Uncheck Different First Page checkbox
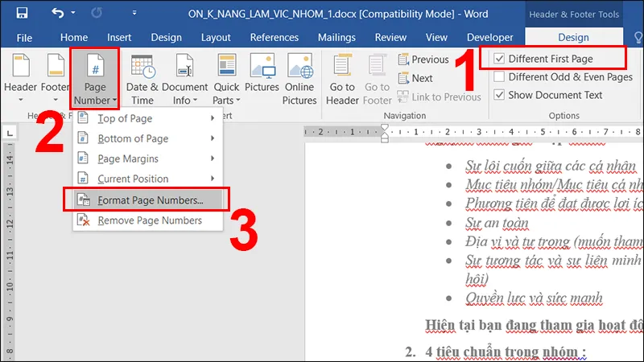This screenshot has height=362, width=644. (x=500, y=59)
